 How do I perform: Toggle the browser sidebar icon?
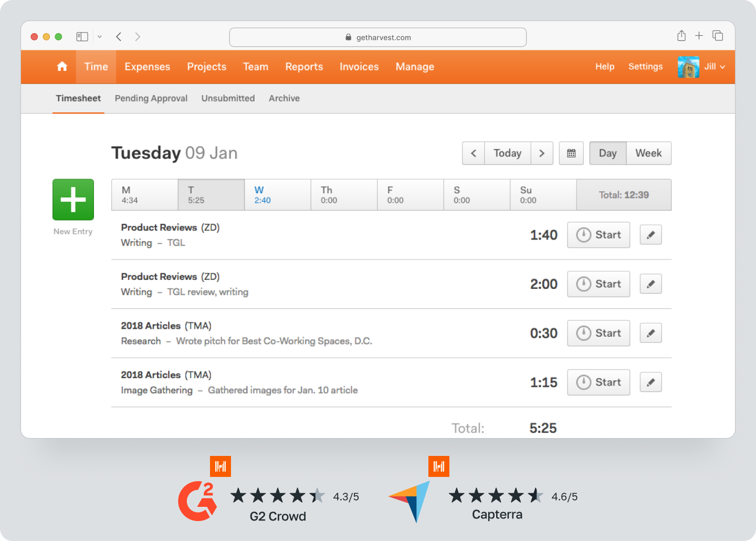coord(82,37)
